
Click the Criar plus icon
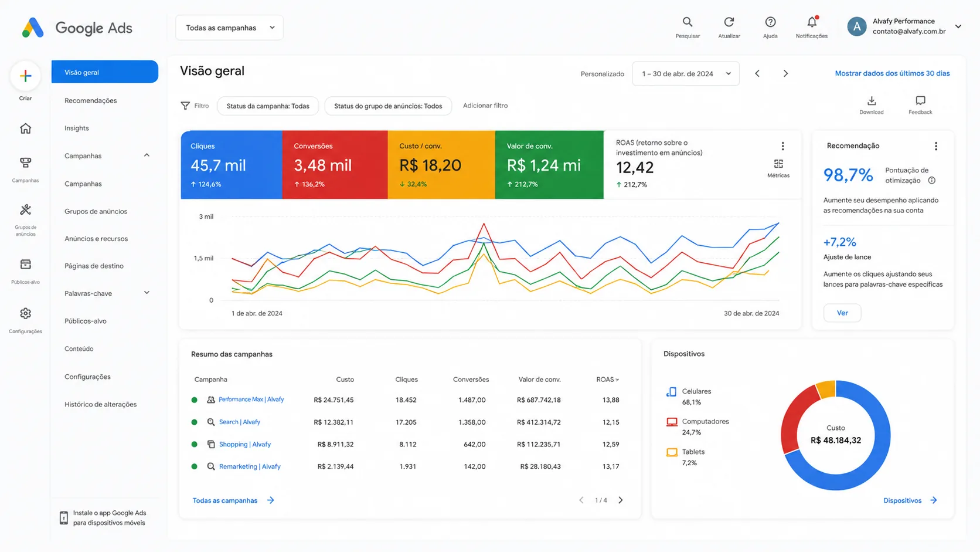[25, 76]
